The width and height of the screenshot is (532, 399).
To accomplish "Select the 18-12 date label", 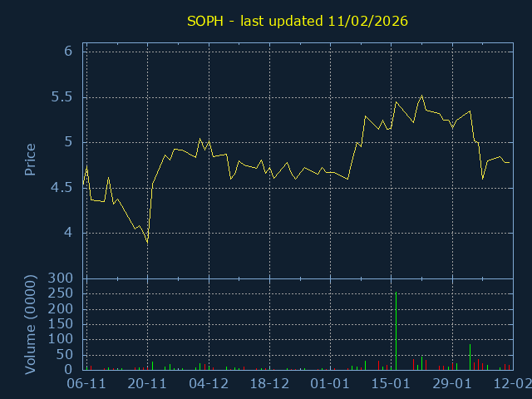I will pyautogui.click(x=269, y=384).
